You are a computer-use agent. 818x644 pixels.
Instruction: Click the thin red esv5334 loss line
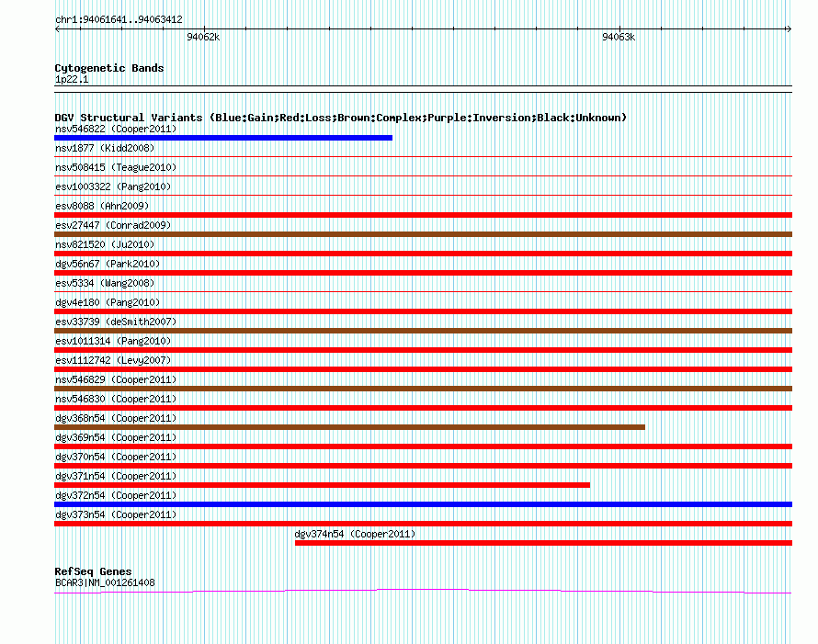(x=423, y=291)
